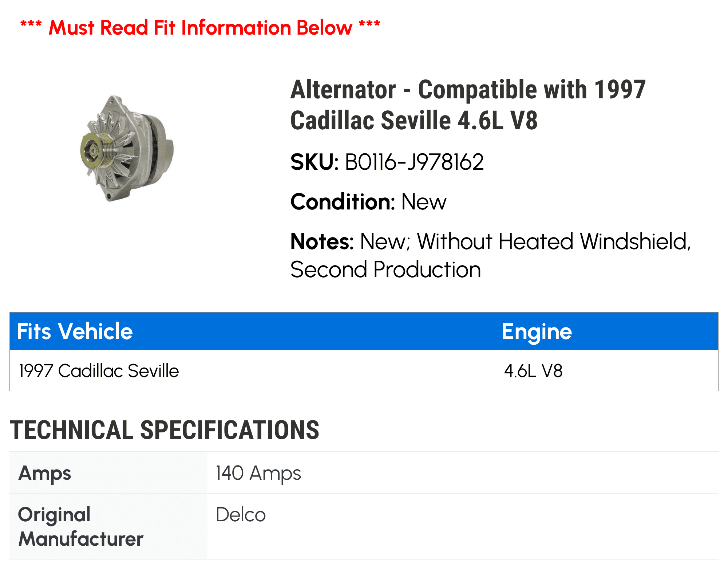Click the Without Heated Windshield note text

point(553,242)
